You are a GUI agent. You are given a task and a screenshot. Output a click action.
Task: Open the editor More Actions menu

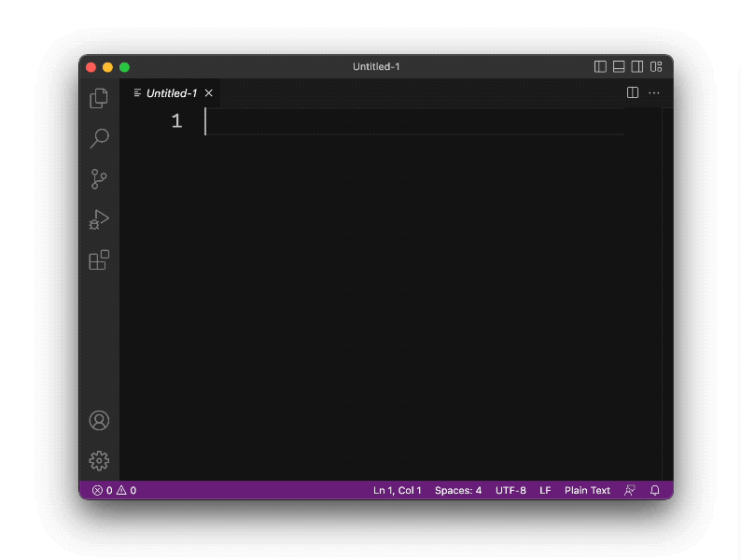[654, 93]
